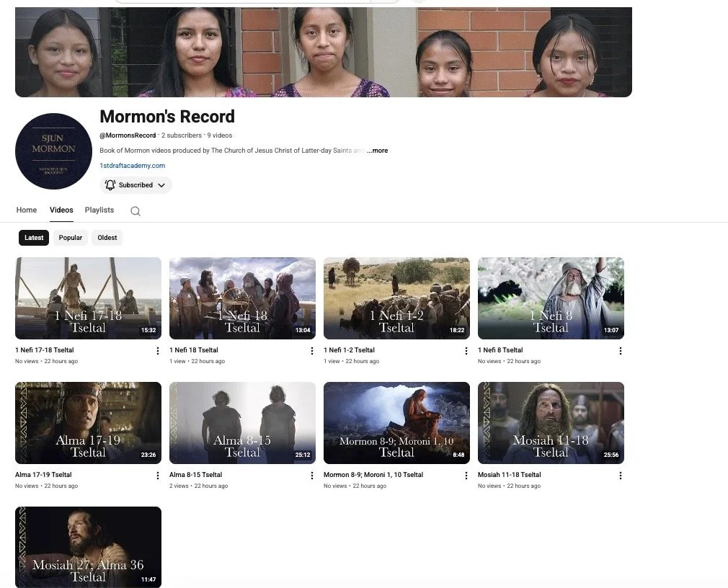The width and height of the screenshot is (728, 588).
Task: Play the Mosiah 27; Alma 36 Tseltal thumbnail
Action: pos(88,547)
